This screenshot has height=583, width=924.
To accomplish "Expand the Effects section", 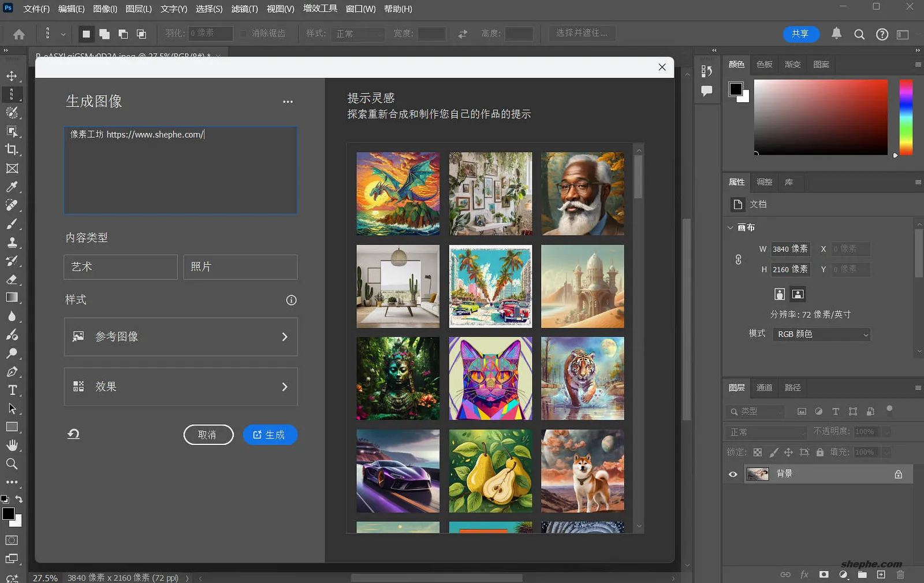I will (181, 387).
